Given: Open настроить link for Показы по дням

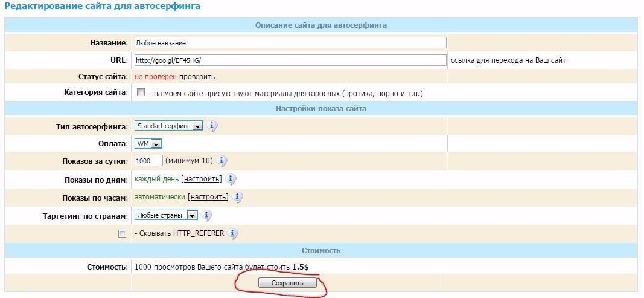Looking at the screenshot, I should coord(202,180).
